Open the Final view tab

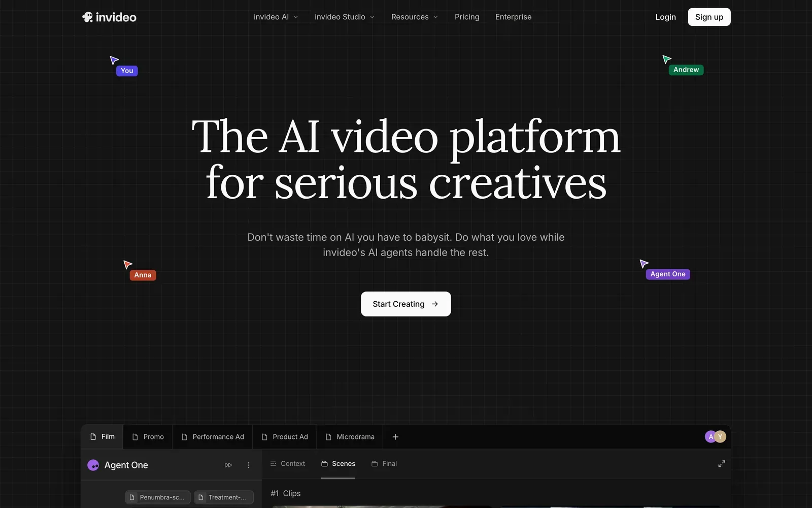(384, 464)
